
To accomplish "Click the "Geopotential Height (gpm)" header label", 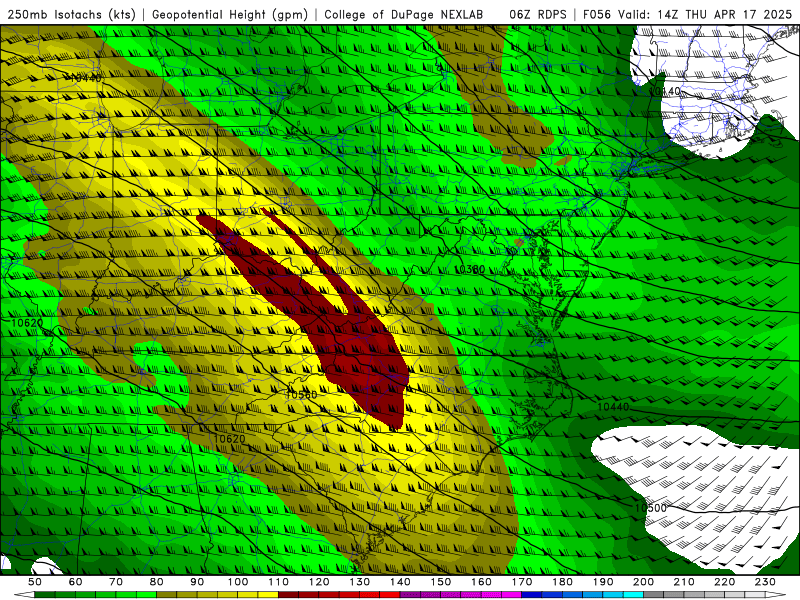I will point(230,14).
